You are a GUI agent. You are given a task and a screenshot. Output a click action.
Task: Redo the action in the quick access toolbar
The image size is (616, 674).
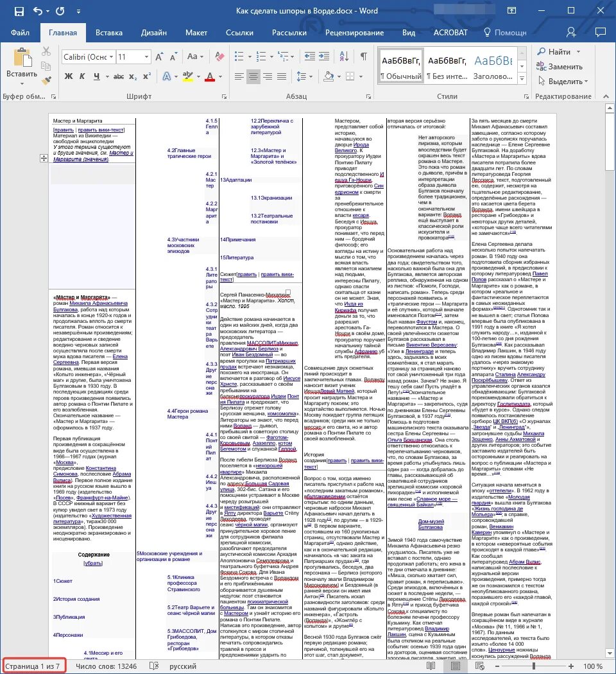(x=60, y=11)
